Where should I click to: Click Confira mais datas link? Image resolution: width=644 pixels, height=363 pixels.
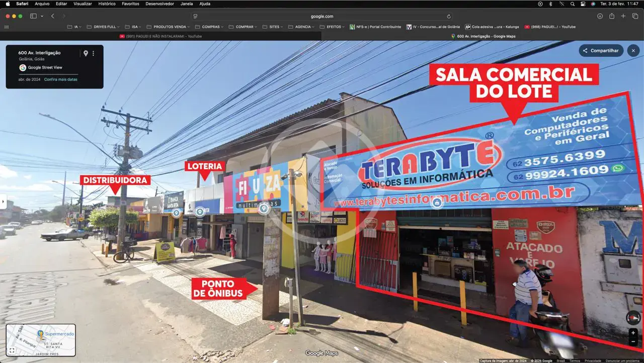point(61,80)
